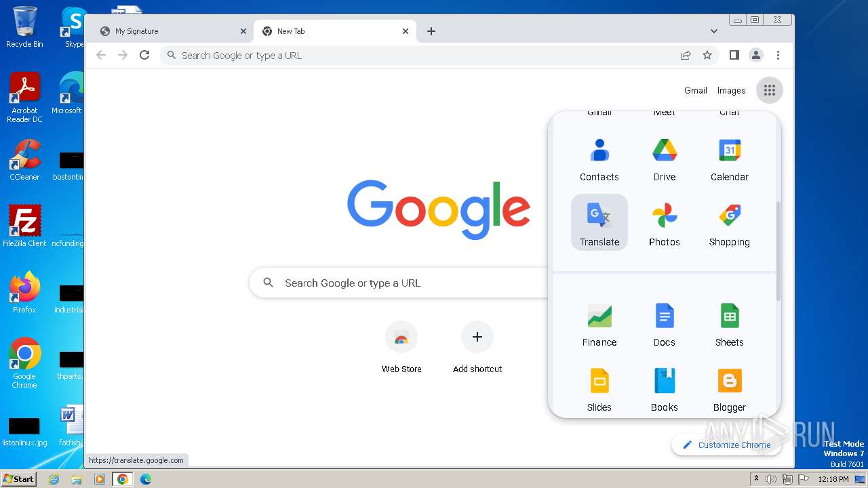
Task: Click the browser forward arrow
Action: point(123,55)
